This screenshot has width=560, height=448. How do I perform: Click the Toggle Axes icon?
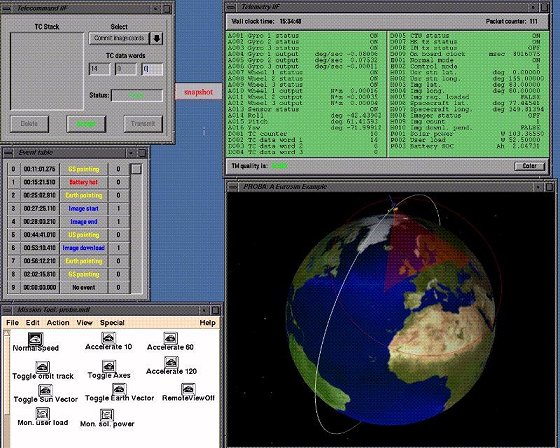coord(109,366)
